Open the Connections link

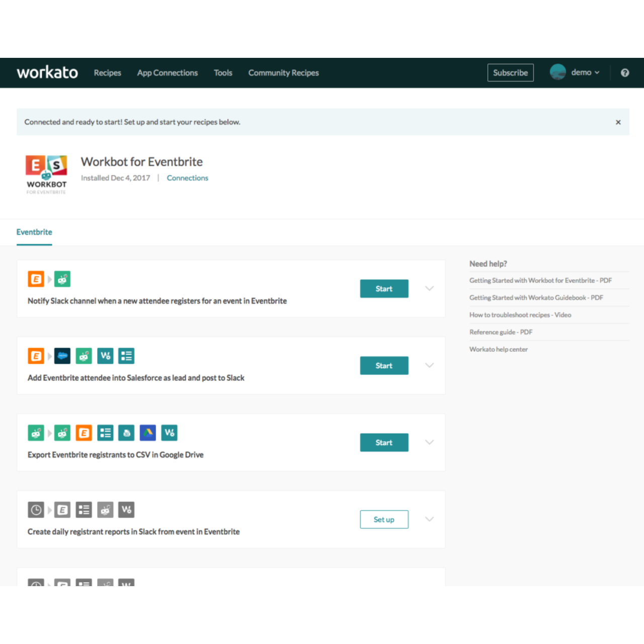click(x=188, y=178)
